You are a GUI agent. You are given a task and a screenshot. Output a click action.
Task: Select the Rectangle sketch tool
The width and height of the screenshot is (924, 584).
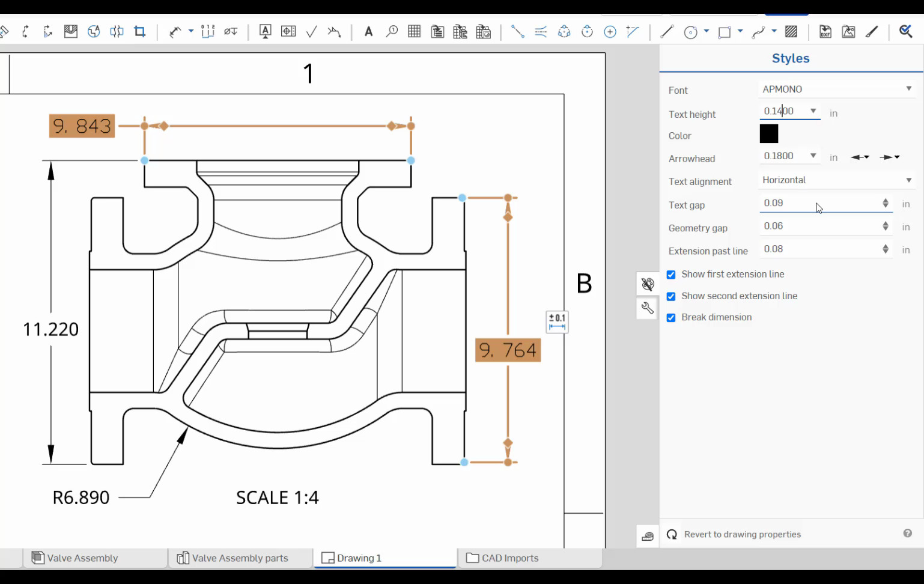(x=725, y=32)
